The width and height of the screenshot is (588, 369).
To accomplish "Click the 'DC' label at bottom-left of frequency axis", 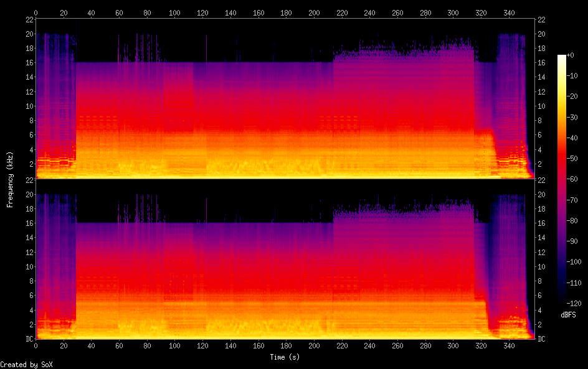I will pos(29,339).
